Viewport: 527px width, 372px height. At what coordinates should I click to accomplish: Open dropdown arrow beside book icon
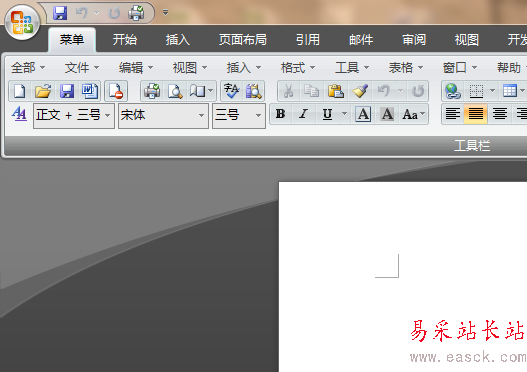(211, 91)
